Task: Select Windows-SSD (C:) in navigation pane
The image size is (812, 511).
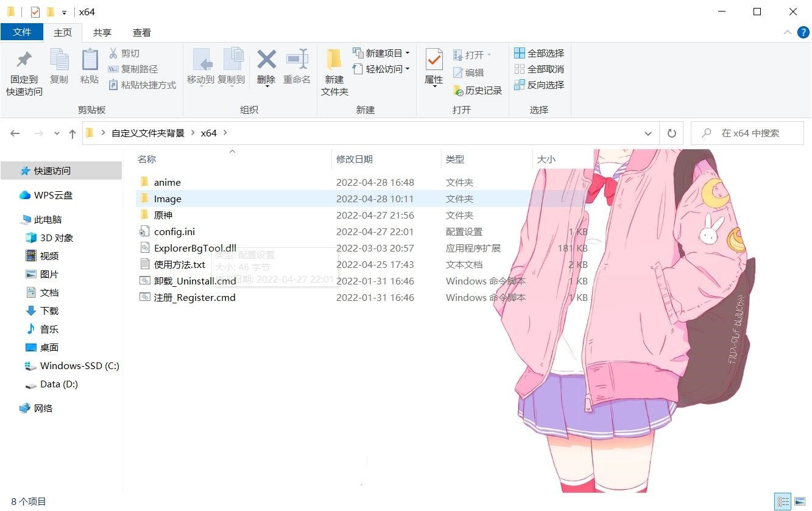Action: click(x=79, y=366)
